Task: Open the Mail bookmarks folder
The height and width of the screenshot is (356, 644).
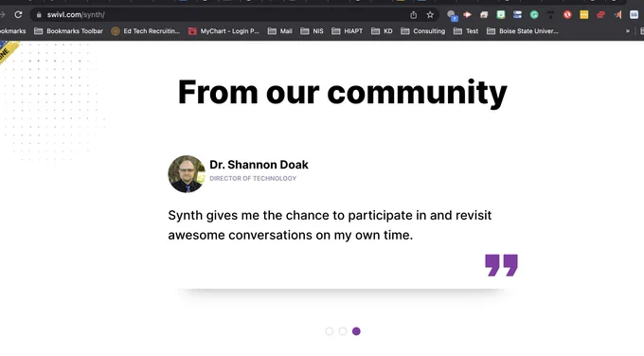Action: click(x=279, y=31)
